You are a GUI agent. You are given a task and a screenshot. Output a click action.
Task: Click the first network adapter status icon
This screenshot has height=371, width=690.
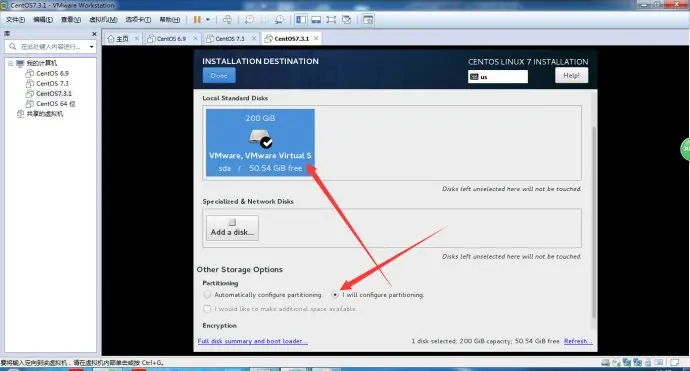click(627, 363)
